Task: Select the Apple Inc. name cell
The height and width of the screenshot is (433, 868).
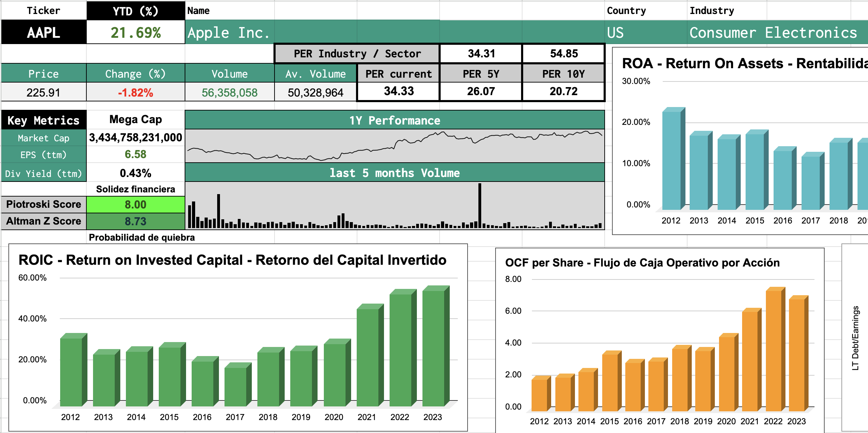Action: tap(229, 32)
